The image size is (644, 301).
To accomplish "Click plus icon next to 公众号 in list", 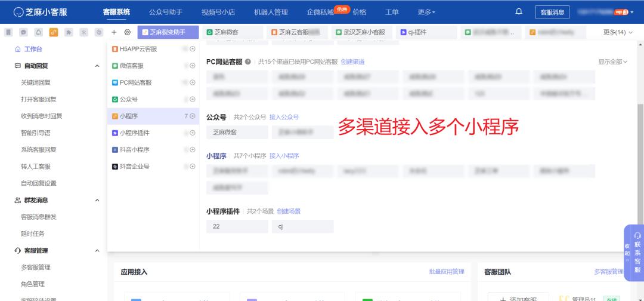I will tap(193, 99).
